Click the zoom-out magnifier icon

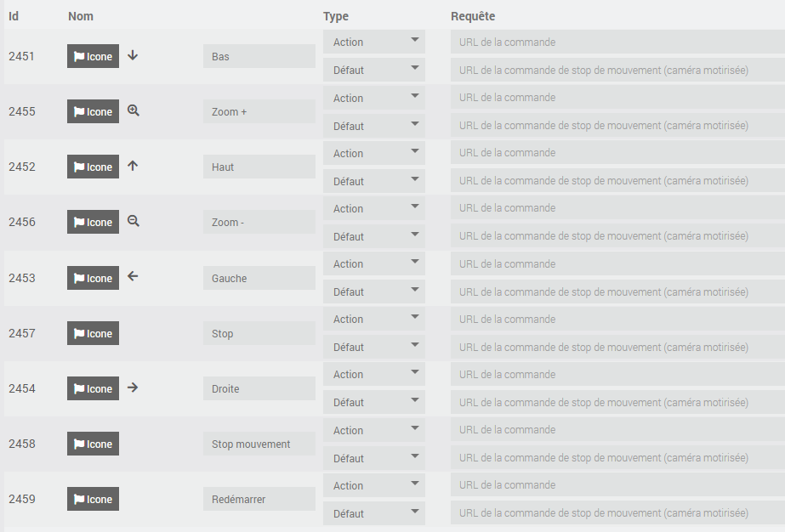pyautogui.click(x=134, y=221)
